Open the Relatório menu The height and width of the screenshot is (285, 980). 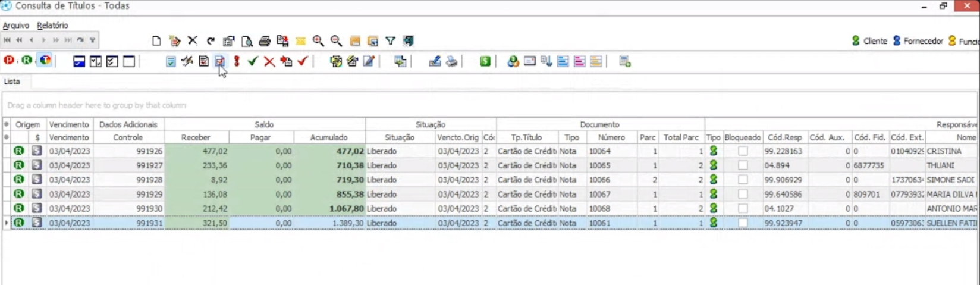[52, 26]
